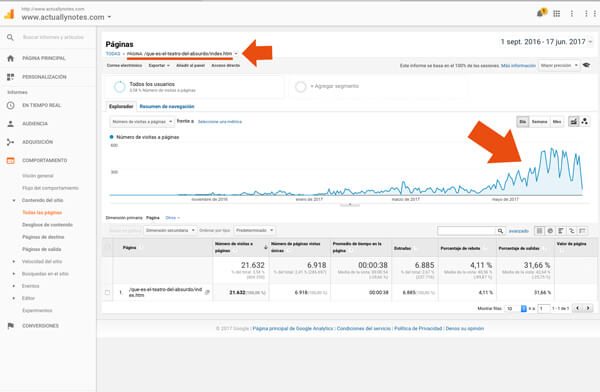Expand Velocidad del sitio in sidebar
Screen dimensions: 600x392
tap(14, 262)
